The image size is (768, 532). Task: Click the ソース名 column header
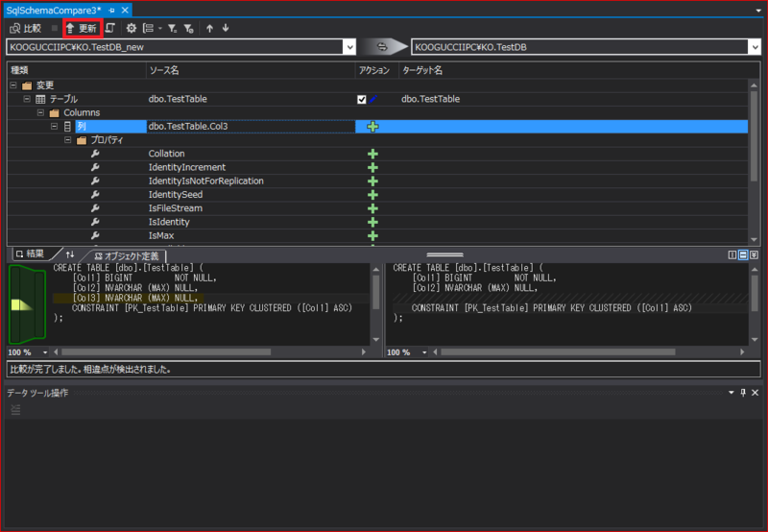pyautogui.click(x=163, y=70)
